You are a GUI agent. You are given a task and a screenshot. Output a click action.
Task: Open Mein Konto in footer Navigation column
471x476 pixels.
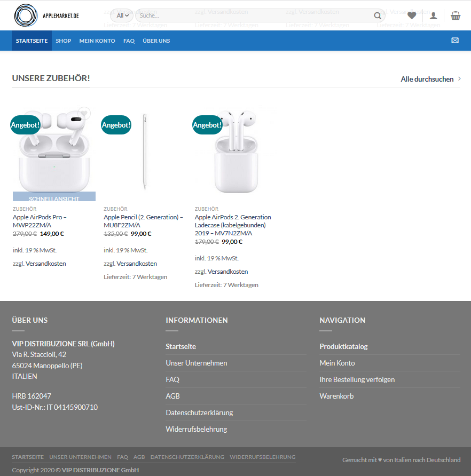(337, 363)
